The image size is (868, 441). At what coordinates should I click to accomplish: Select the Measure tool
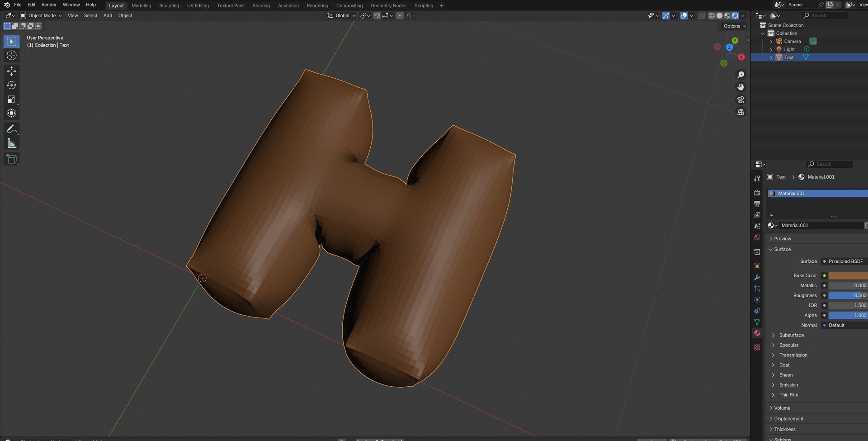(x=12, y=143)
